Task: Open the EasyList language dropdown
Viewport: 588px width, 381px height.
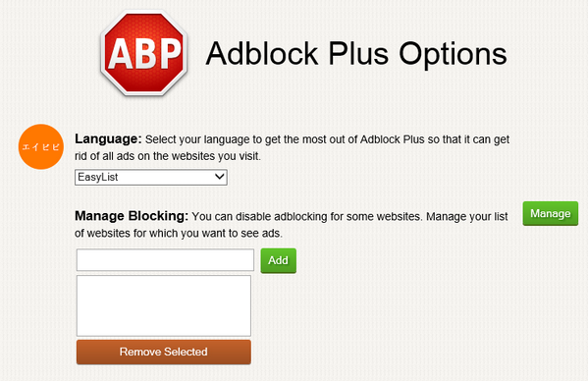Action: click(x=151, y=178)
